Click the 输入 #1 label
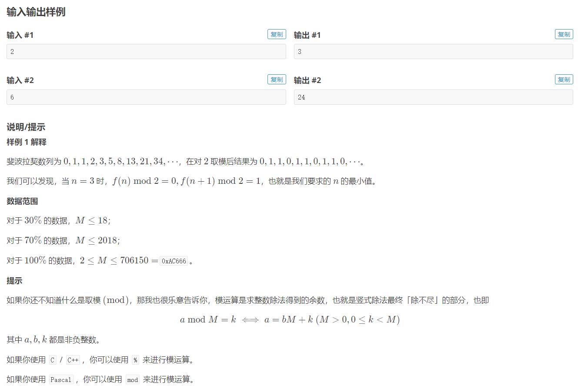The image size is (578, 392). 20,35
